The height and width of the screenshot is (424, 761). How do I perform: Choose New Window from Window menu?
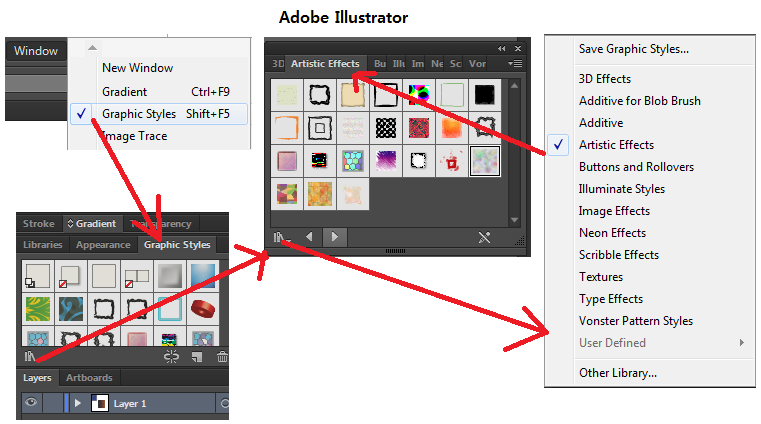tap(137, 68)
